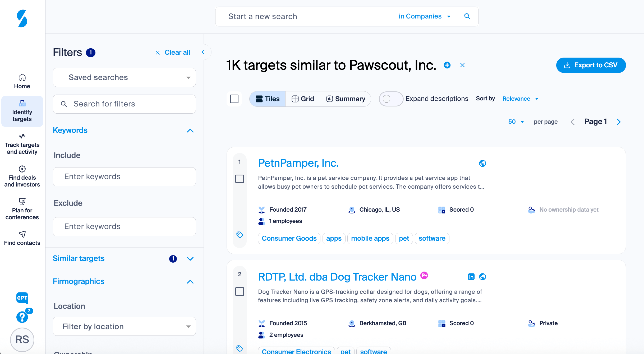Click the blue plus icon beside title
The width and height of the screenshot is (644, 354).
[x=447, y=65]
